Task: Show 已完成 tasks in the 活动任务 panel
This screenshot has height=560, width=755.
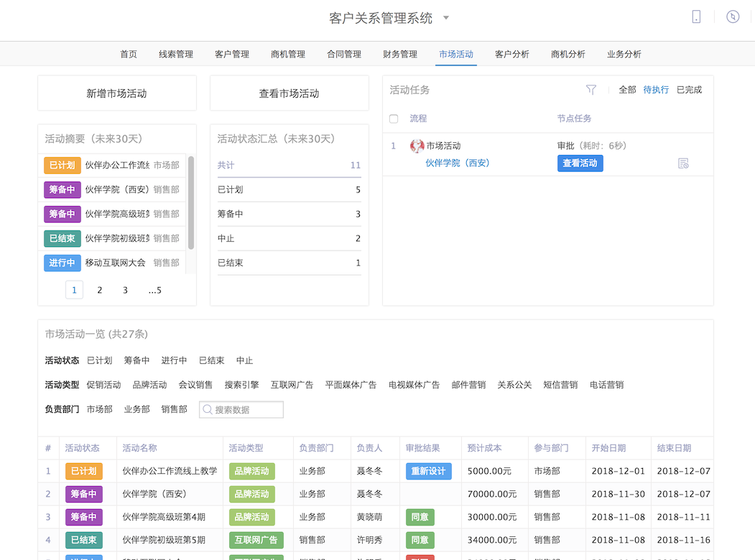Action: point(689,90)
